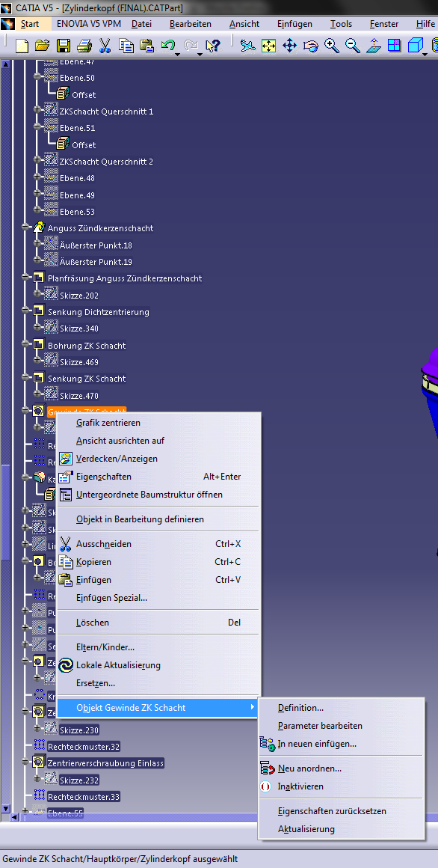Click the Fit All In icon
The width and height of the screenshot is (438, 868).
click(269, 46)
